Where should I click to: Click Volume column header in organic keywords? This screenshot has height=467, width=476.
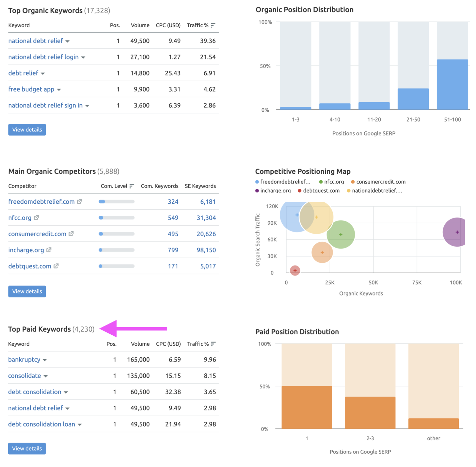coord(140,25)
